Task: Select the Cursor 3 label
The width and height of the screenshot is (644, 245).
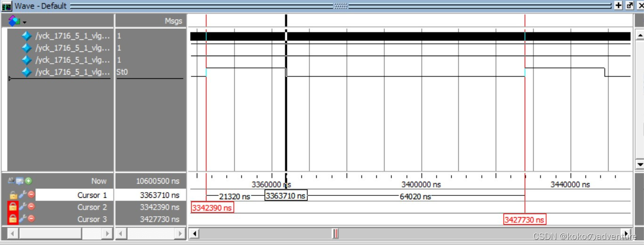Action: 92,219
